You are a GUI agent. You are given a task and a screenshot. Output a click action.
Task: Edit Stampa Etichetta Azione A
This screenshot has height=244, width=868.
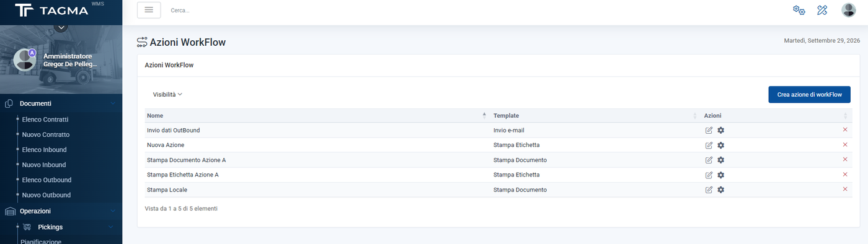click(x=709, y=175)
